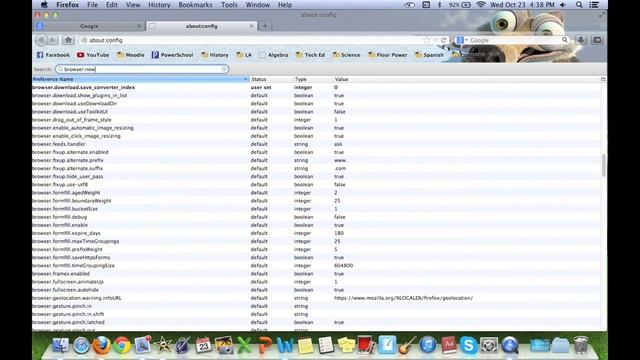Image resolution: width=640 pixels, height=360 pixels.
Task: Click the volume icon in the menu bar
Action: [563, 5]
